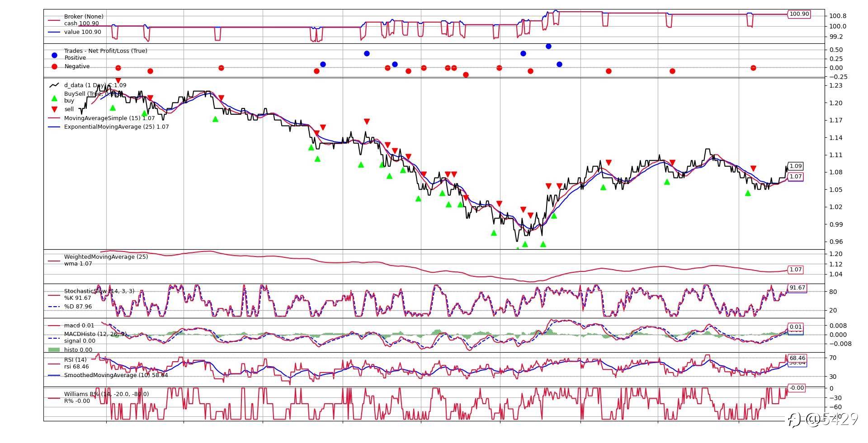
Task: Select the d_data black line legend icon
Action: 54,85
